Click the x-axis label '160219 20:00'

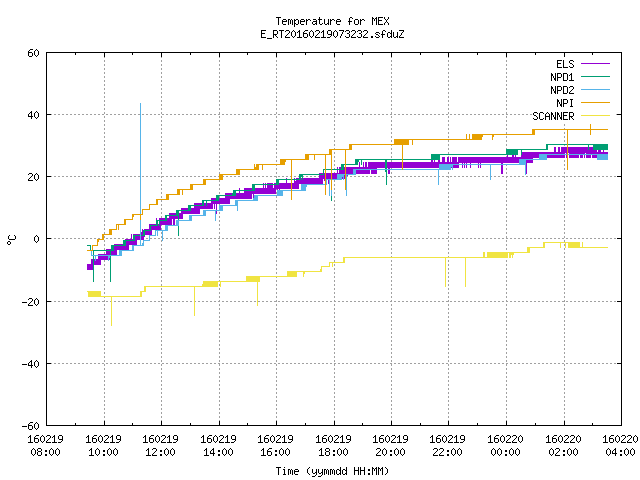coord(391,445)
